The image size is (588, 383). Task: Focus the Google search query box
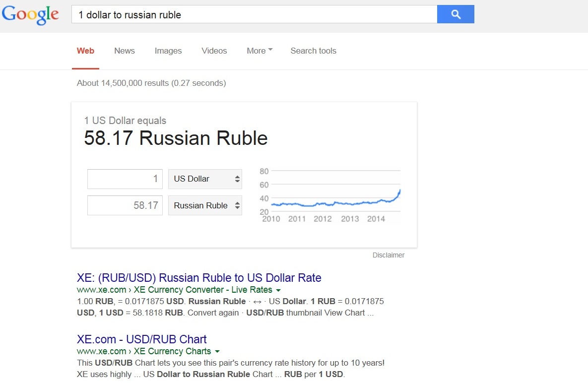(x=253, y=14)
